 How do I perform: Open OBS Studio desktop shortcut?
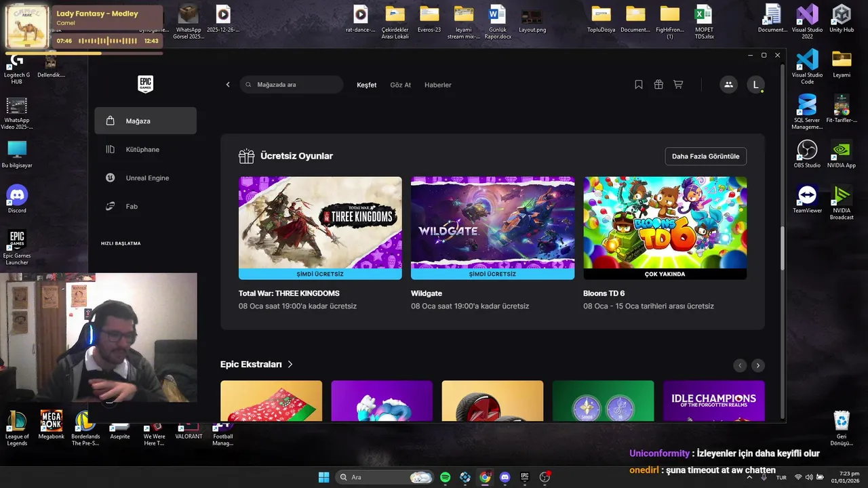tap(807, 154)
